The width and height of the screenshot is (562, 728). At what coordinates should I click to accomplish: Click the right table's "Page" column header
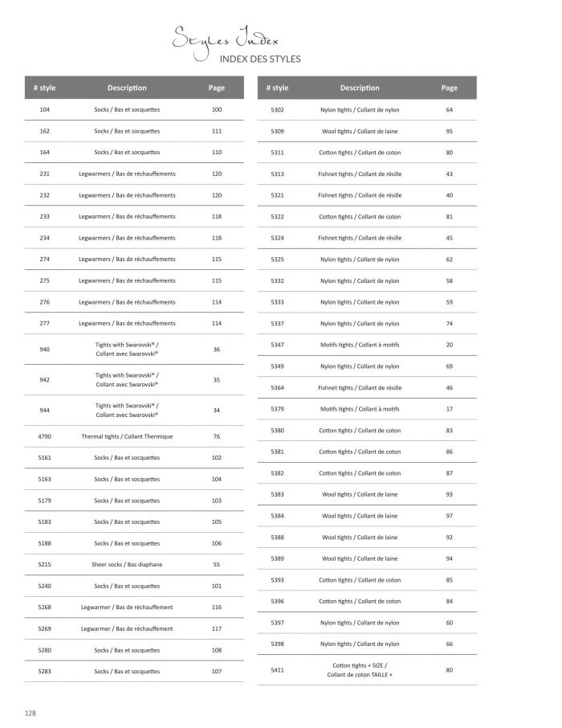pyautogui.click(x=449, y=88)
